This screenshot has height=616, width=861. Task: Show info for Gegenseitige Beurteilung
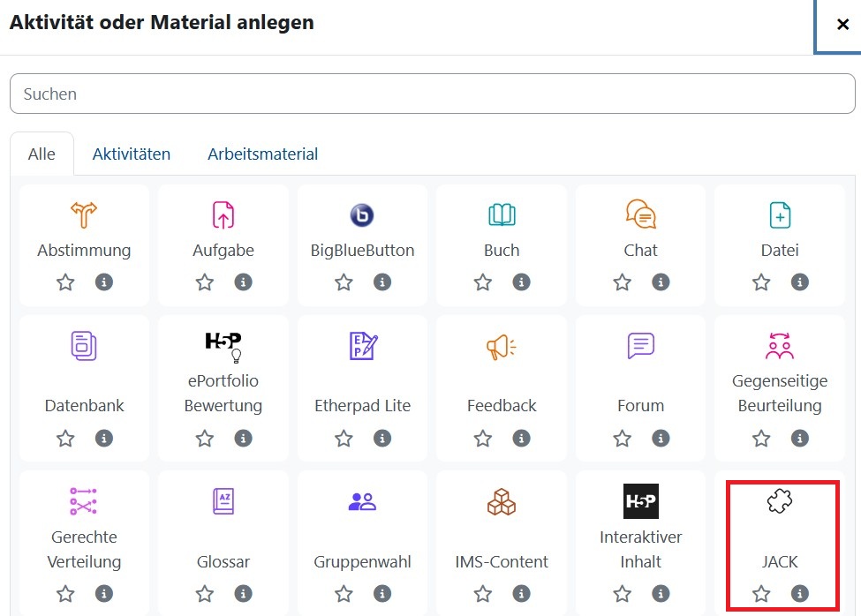[800, 438]
